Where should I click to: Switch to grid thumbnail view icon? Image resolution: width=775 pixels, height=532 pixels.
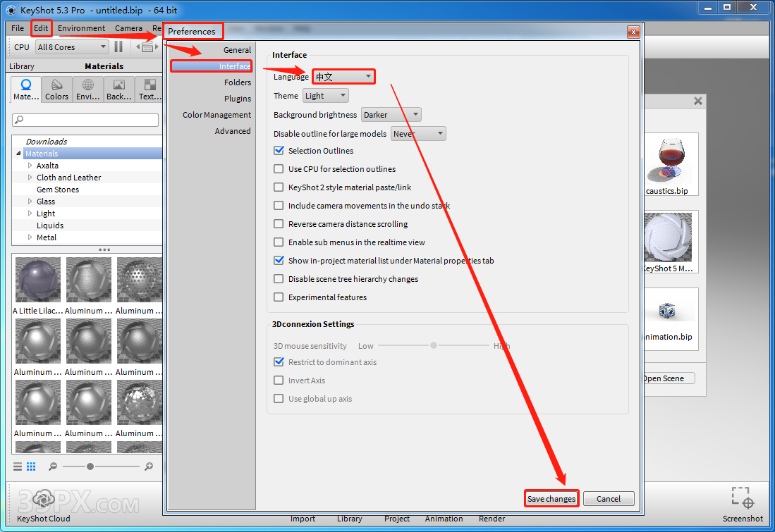[x=31, y=466]
